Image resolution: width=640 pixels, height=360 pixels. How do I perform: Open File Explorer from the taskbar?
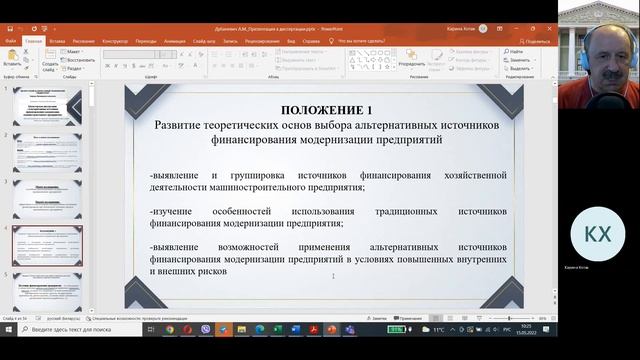(x=242, y=329)
